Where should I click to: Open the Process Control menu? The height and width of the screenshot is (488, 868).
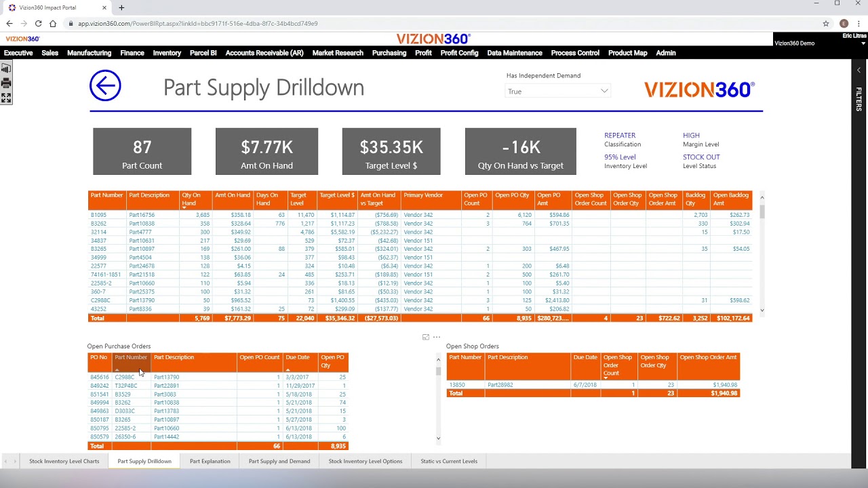[575, 53]
